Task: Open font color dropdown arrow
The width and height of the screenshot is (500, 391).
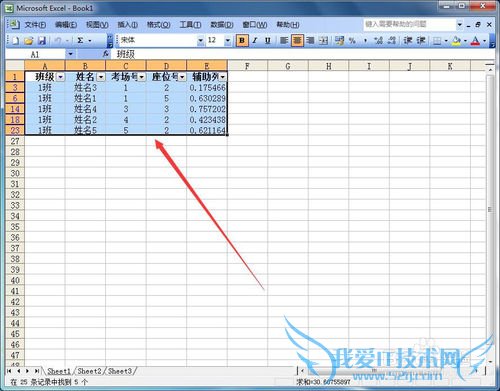Action: tap(484, 41)
